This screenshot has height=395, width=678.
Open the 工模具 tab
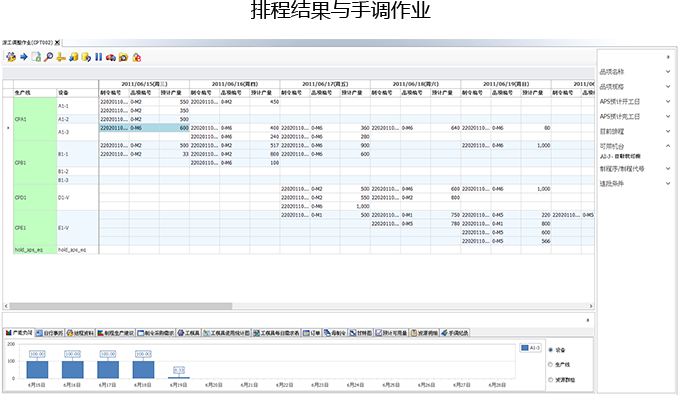pos(189,333)
